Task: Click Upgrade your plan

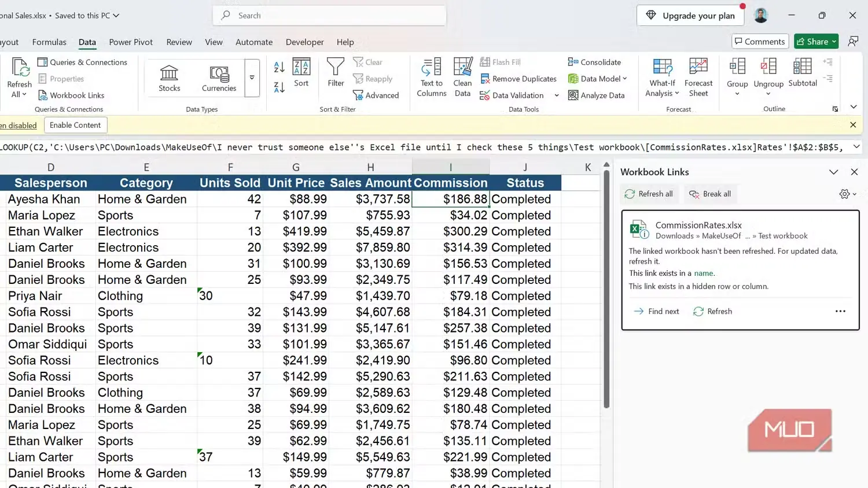Action: (x=690, y=16)
